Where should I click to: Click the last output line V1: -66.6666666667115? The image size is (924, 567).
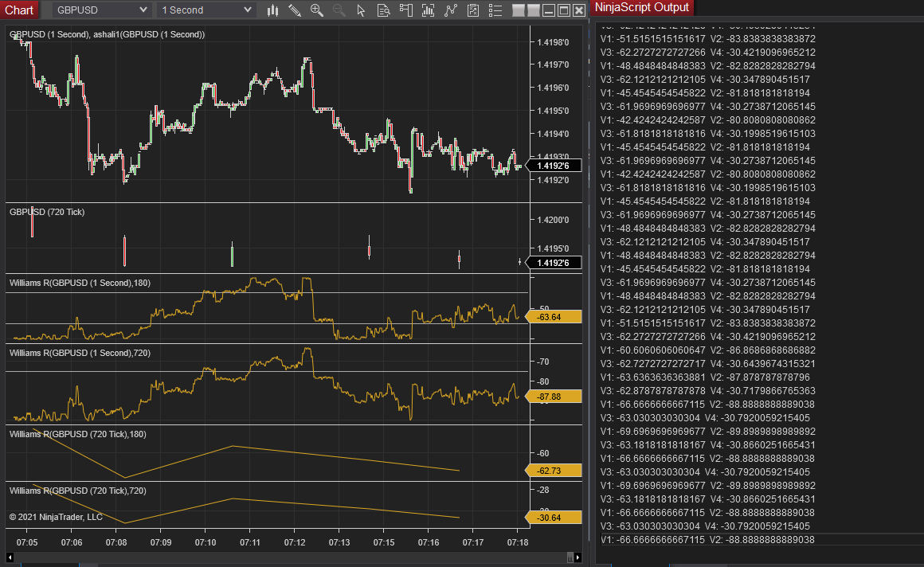pos(707,540)
